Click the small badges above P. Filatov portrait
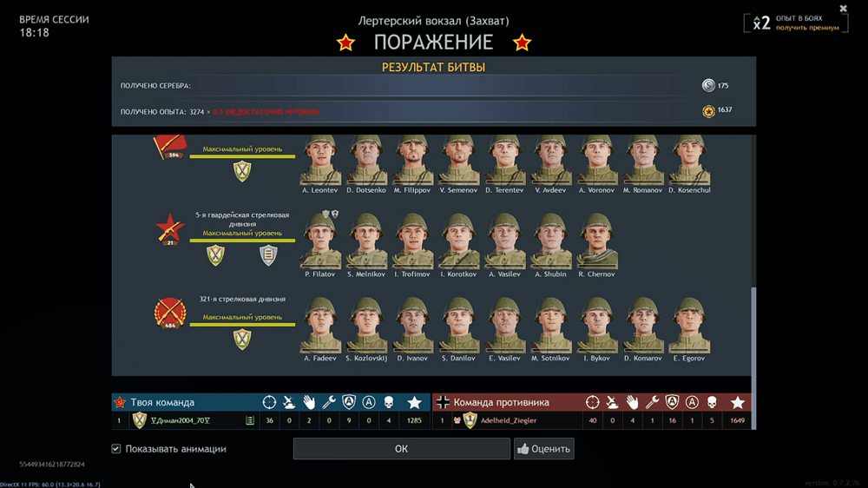This screenshot has width=868, height=488. tap(331, 214)
